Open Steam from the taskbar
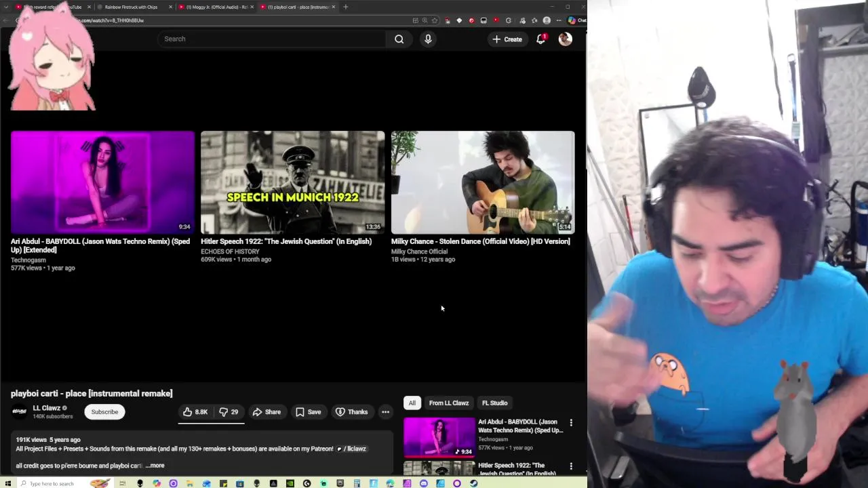The image size is (868, 488). (474, 483)
